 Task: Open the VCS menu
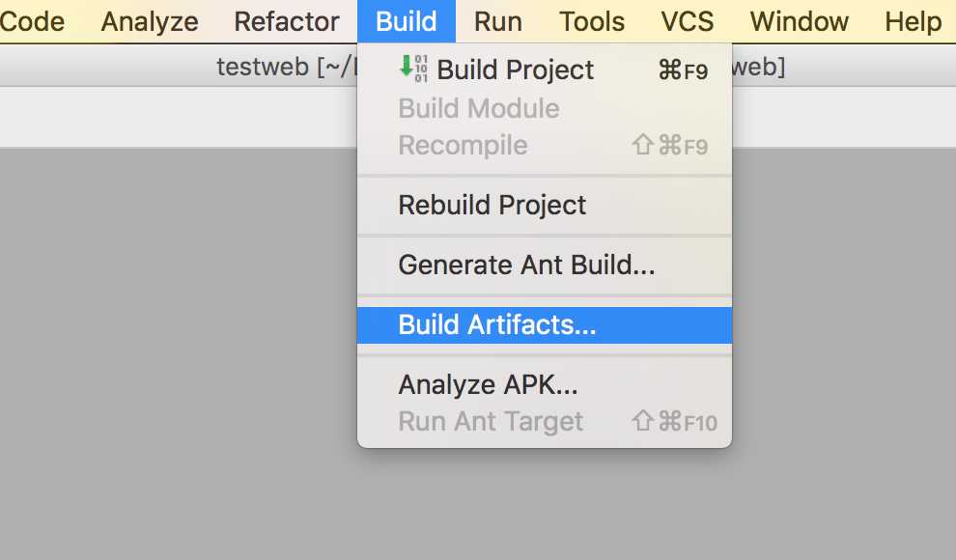[688, 21]
